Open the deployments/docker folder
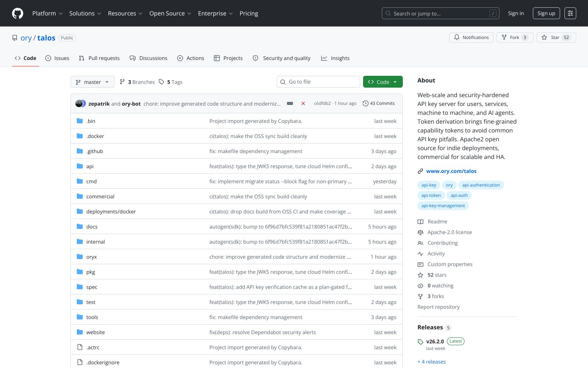 (x=111, y=212)
